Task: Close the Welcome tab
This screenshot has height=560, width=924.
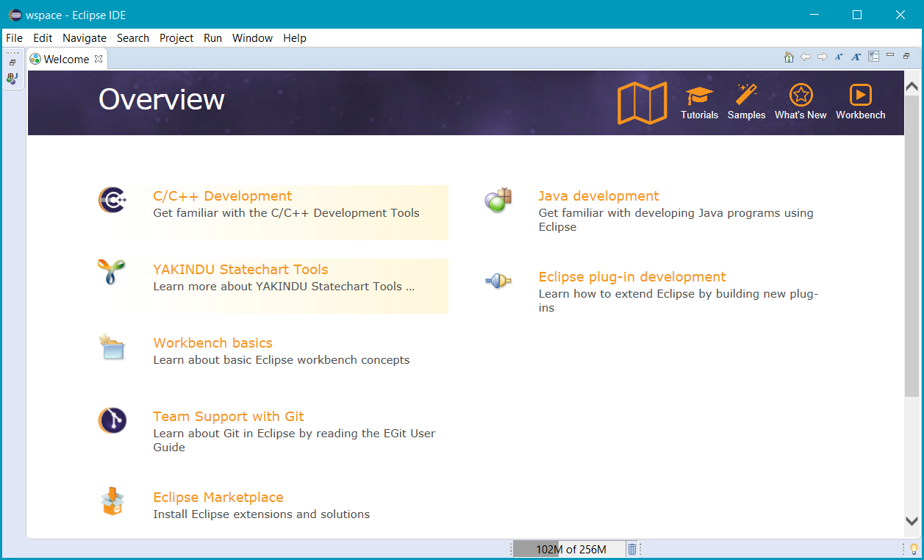Action: [99, 59]
